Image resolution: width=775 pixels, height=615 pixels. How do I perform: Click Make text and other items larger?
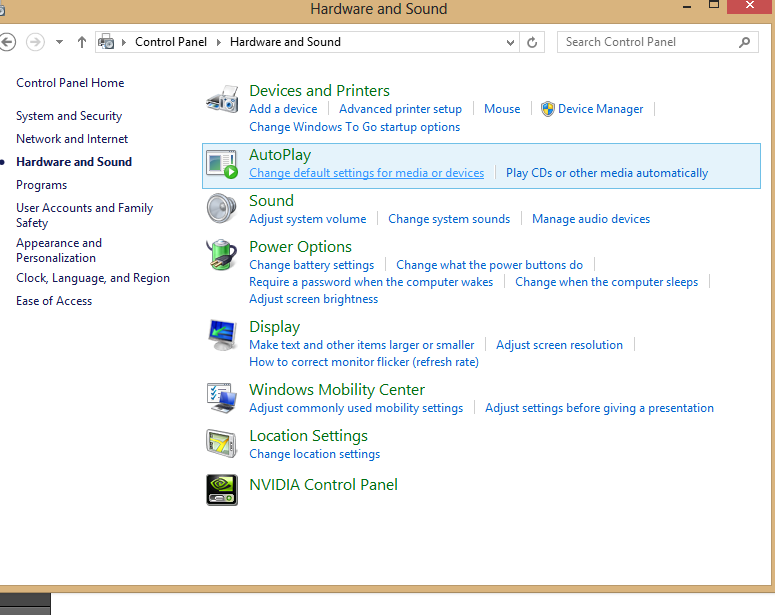(361, 345)
